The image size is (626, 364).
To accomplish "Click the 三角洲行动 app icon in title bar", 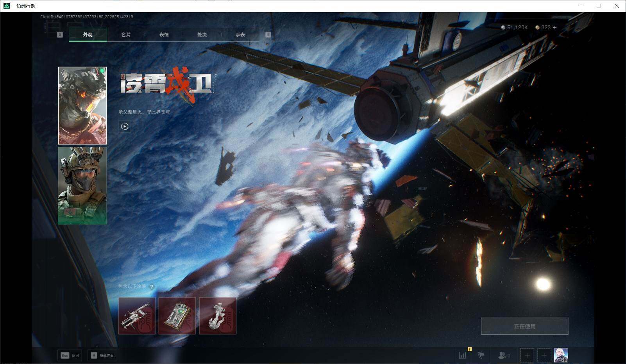I will coord(6,6).
